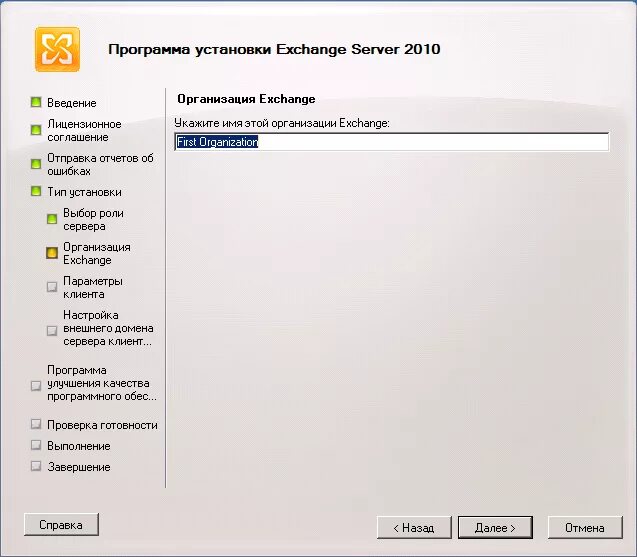Viewport: 637px width, 557px height.
Task: Select the Выбор роли сервера step label
Action: 93,219
